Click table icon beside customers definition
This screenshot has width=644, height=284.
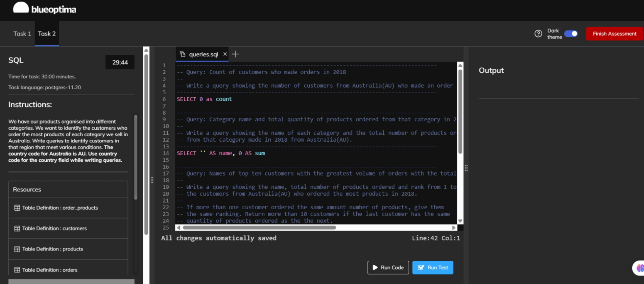point(17,229)
